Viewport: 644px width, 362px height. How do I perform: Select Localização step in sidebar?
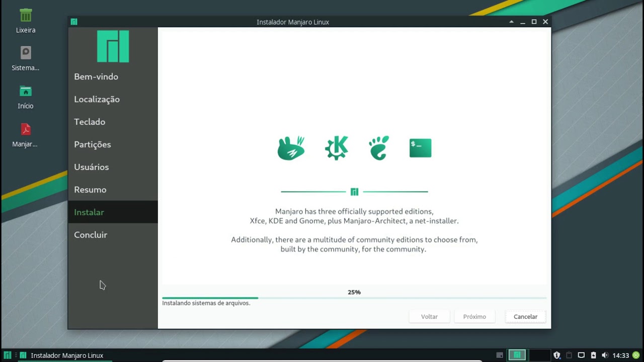[113, 99]
